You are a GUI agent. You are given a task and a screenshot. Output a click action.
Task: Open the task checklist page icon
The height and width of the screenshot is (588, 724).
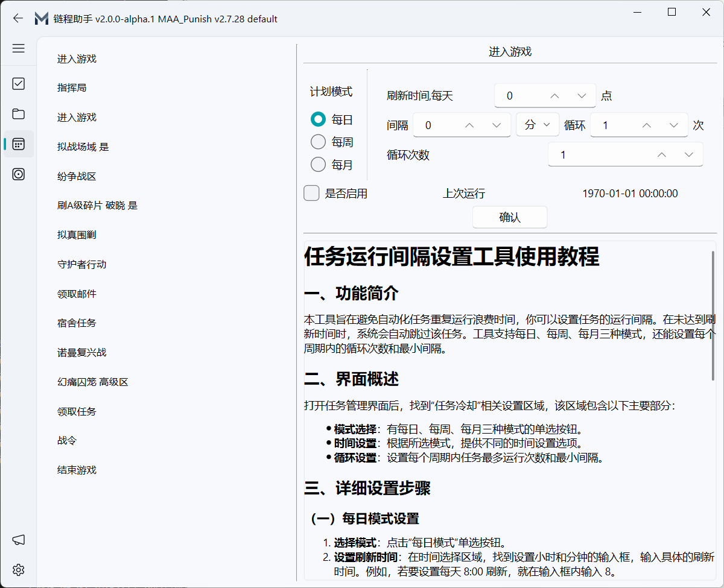point(19,84)
